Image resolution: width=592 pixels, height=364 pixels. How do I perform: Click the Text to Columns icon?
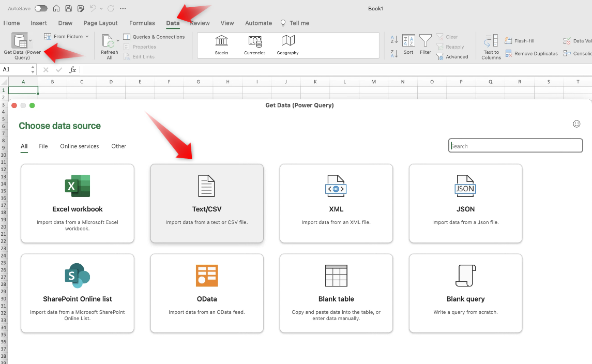(491, 41)
